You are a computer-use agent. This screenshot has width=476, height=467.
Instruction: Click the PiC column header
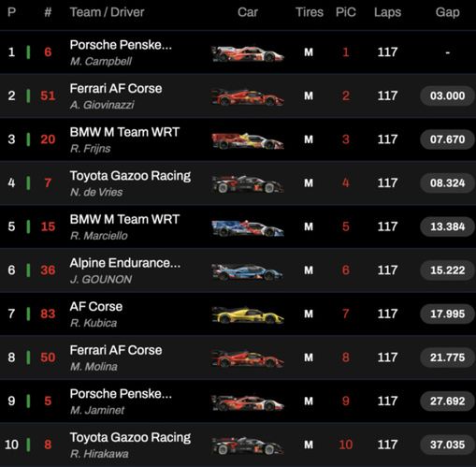coord(346,12)
